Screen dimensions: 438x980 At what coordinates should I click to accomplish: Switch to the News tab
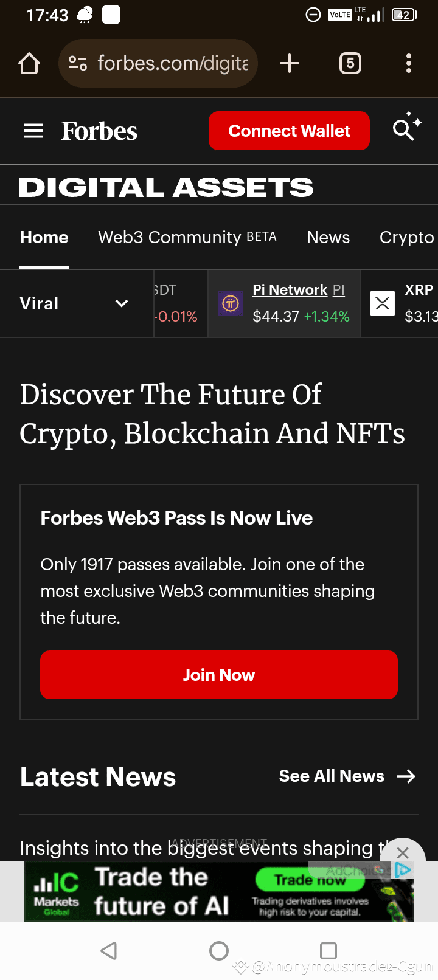tap(328, 237)
